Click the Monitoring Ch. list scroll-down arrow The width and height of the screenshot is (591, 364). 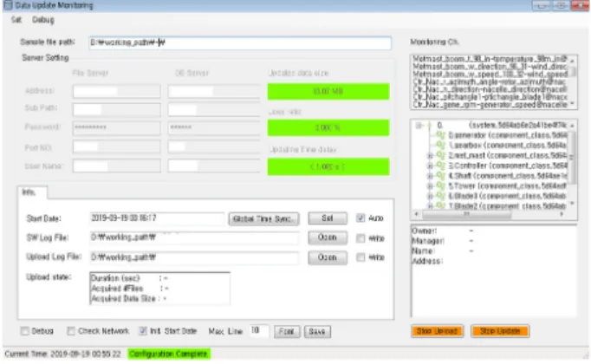coord(573,104)
